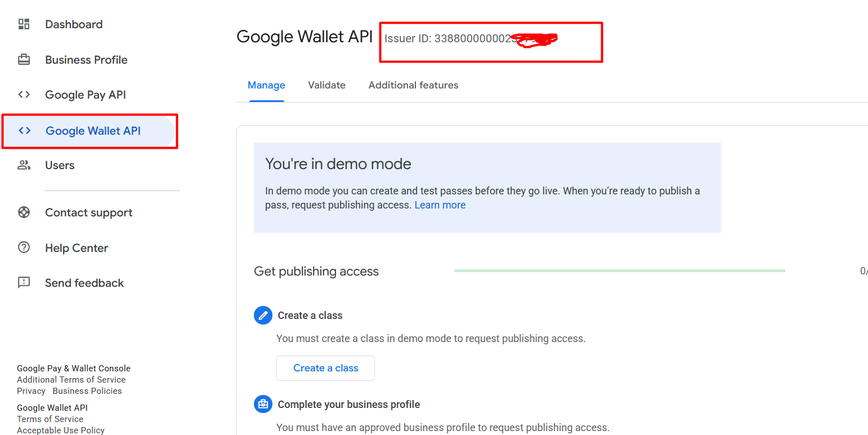
Task: Click the Send feedback speech bubble icon
Action: click(24, 283)
